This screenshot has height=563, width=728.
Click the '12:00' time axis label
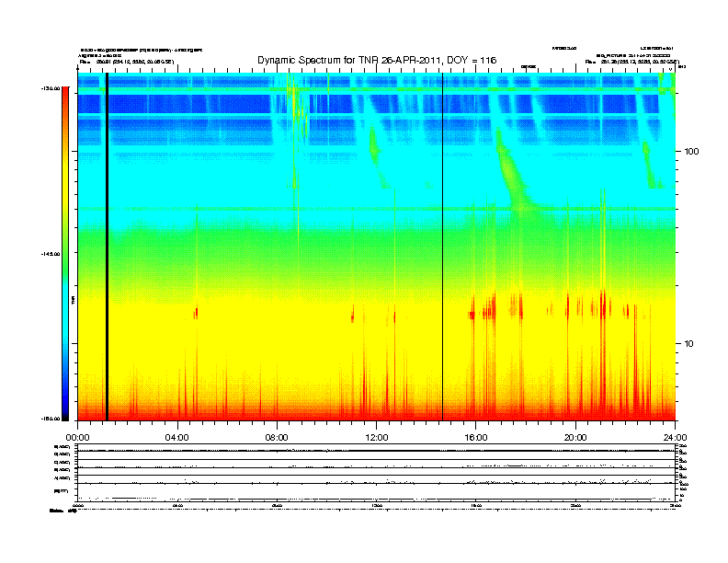[x=377, y=438]
